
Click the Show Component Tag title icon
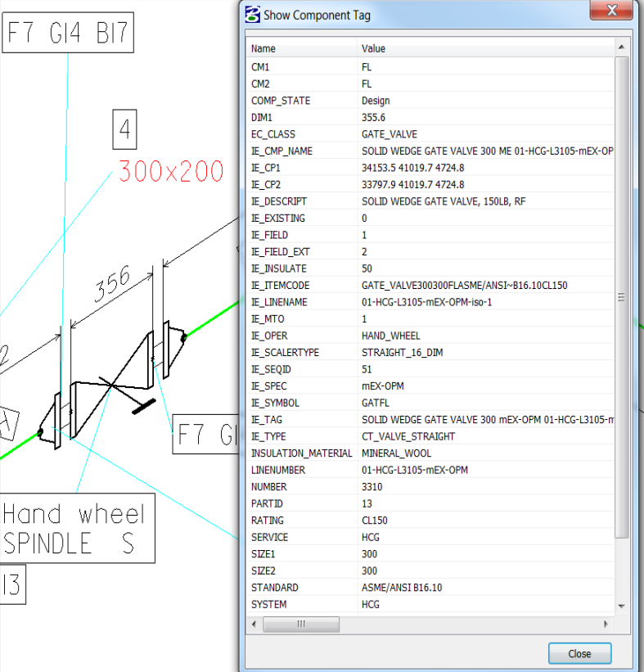click(x=252, y=14)
